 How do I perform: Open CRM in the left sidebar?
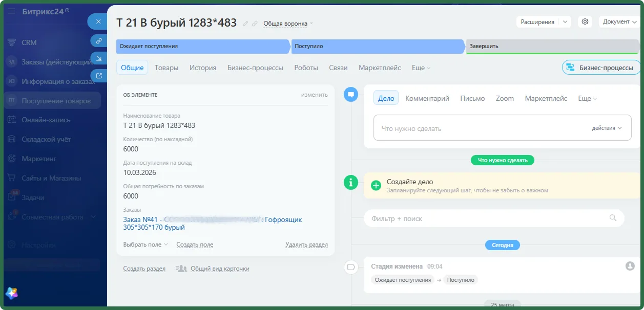(29, 42)
